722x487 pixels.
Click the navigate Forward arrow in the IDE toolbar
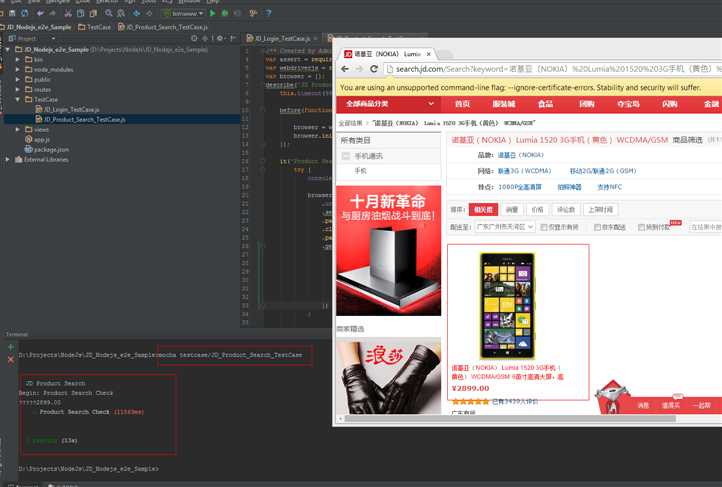[x=149, y=13]
